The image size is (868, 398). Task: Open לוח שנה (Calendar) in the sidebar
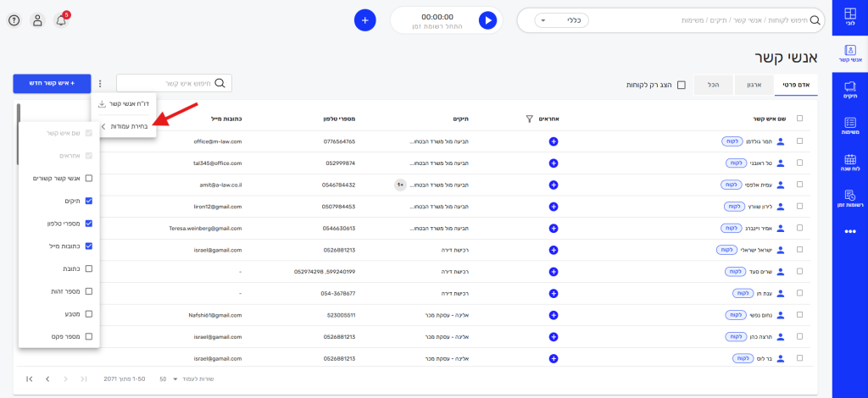coord(850,163)
